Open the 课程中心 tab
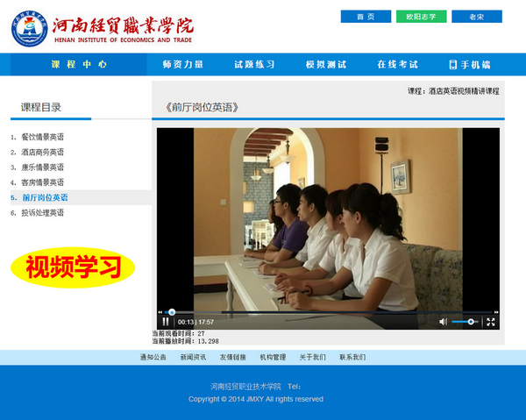The image size is (526, 420). tap(79, 65)
